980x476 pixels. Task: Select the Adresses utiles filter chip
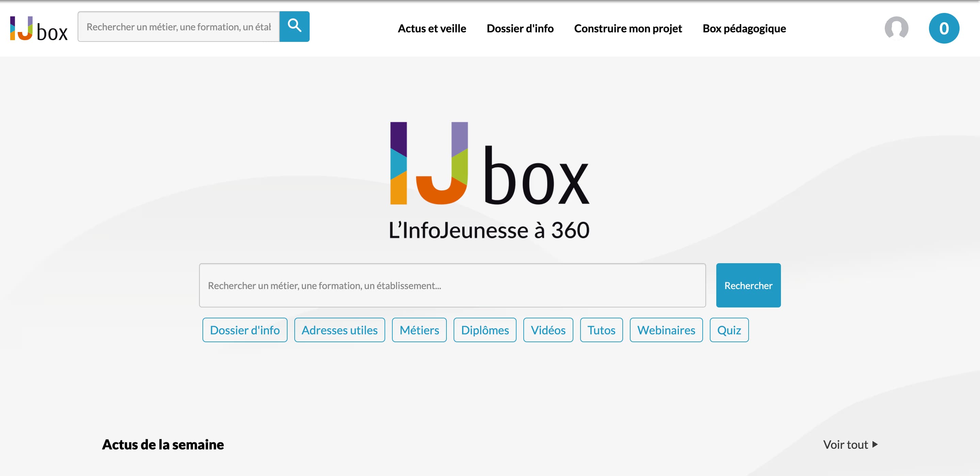tap(339, 330)
